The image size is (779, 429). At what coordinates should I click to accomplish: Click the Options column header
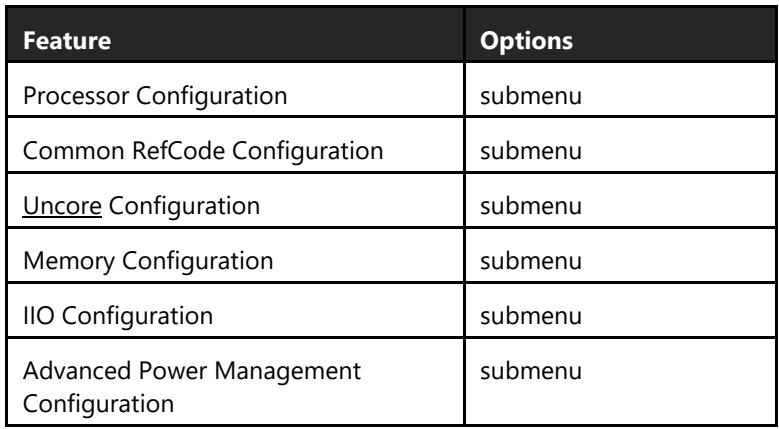[x=526, y=41]
